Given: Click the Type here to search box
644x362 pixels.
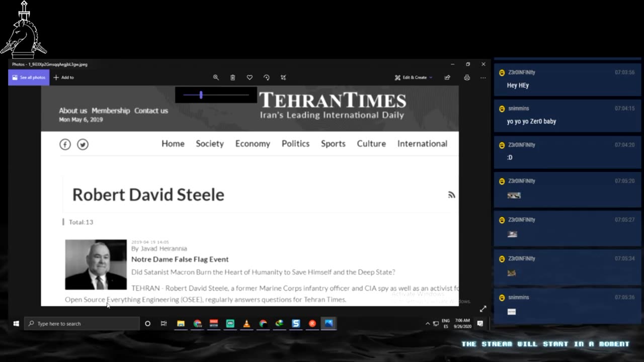Looking at the screenshot, I should (x=82, y=324).
